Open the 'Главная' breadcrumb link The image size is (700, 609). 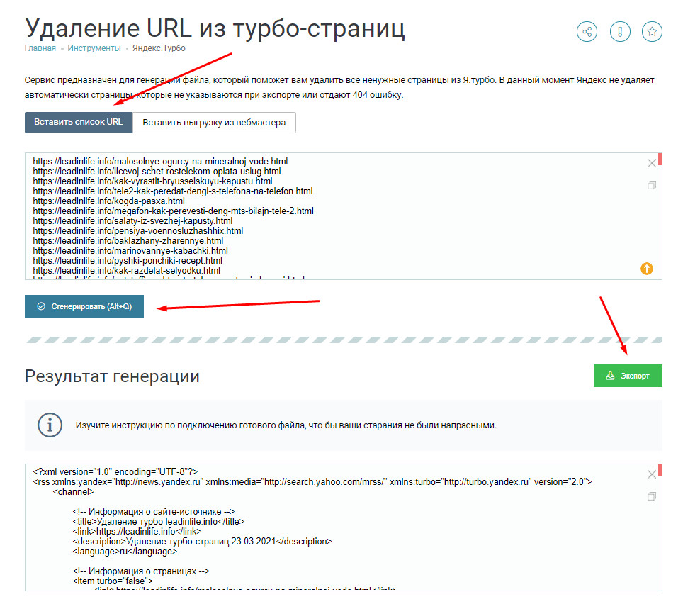click(40, 48)
